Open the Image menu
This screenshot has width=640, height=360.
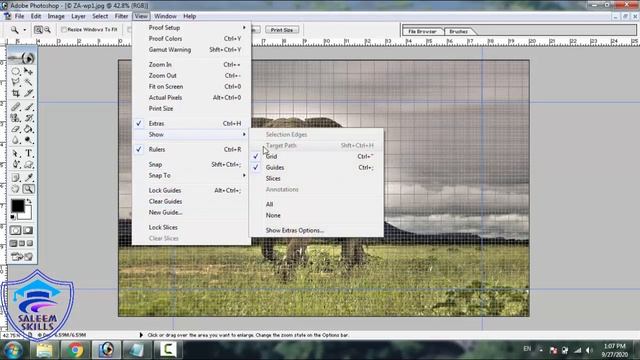[56, 16]
